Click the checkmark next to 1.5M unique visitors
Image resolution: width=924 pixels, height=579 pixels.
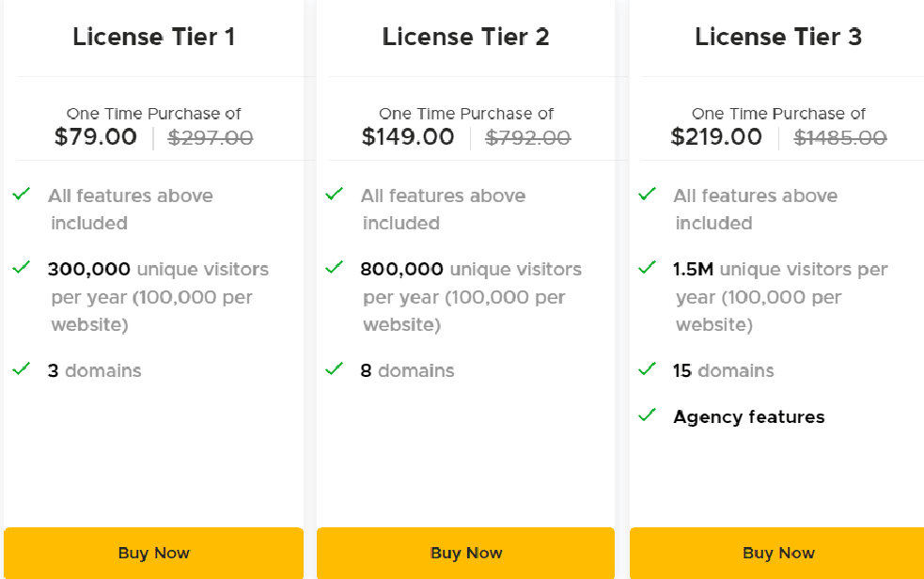(646, 269)
